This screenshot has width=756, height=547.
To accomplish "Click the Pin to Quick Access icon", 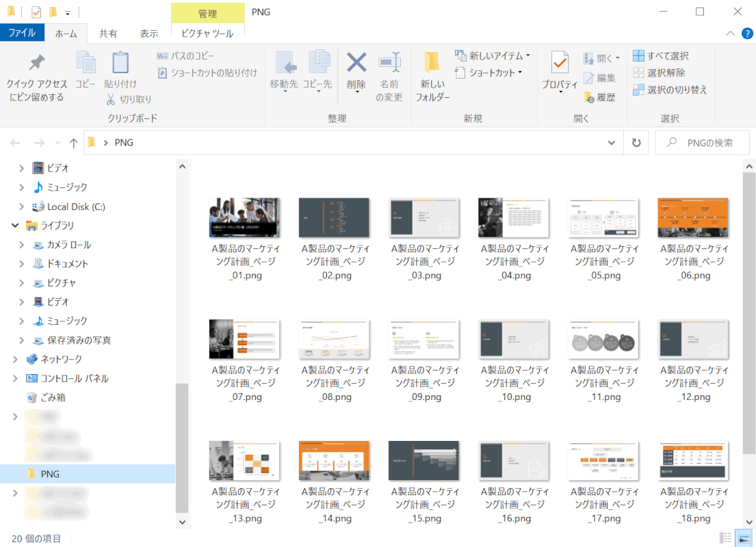I will pos(36,64).
